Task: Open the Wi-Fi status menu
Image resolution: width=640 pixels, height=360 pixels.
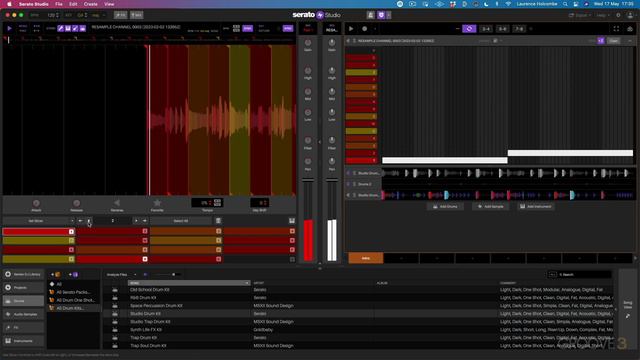Action: coord(508,4)
